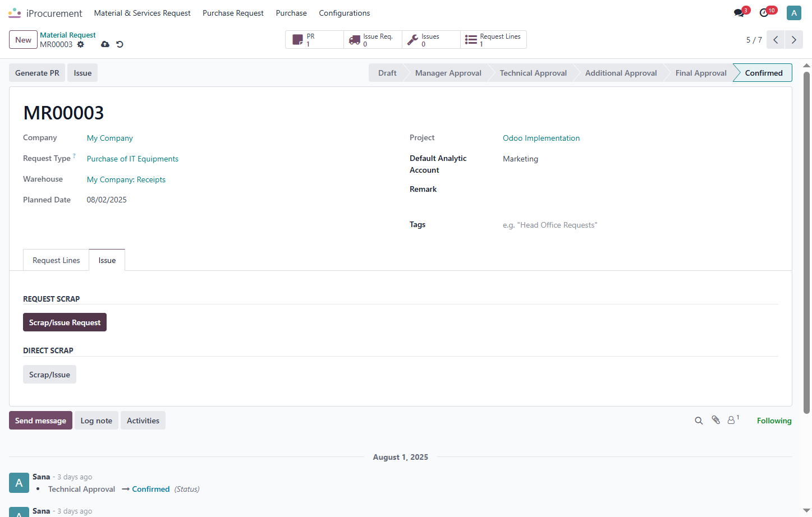Open the gear actions menu beside MR00003
This screenshot has height=517, width=812.
81,44
